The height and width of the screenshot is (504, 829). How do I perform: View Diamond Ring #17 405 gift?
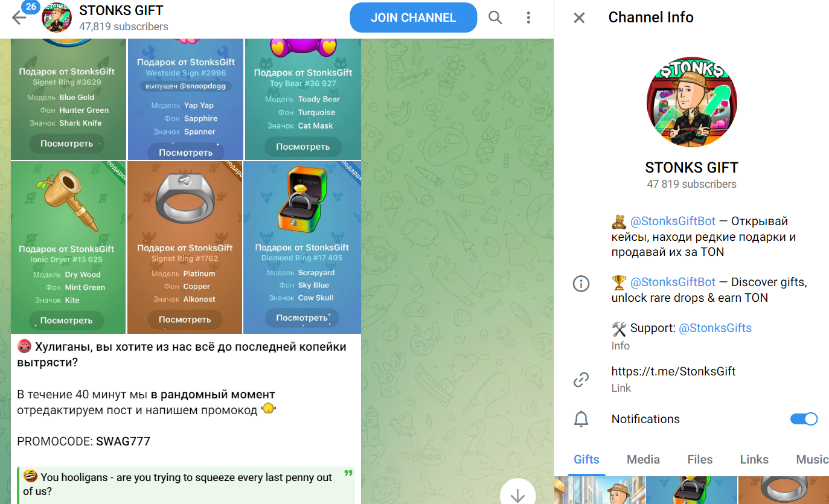coord(302,318)
